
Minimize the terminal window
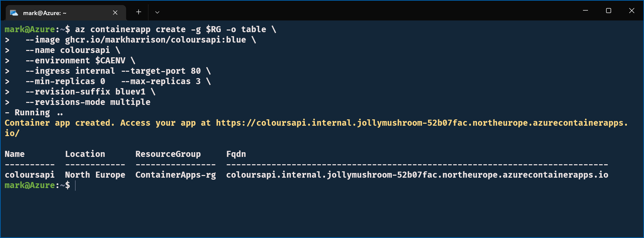point(585,11)
